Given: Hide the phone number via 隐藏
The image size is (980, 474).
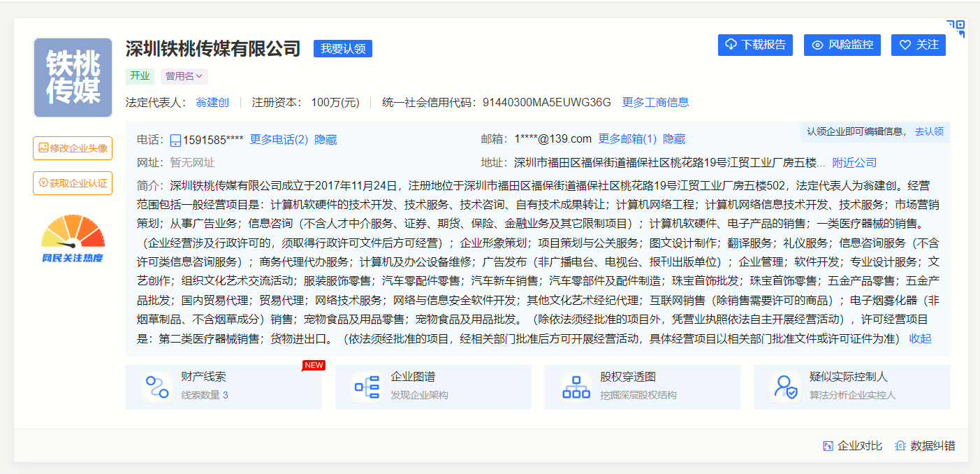Looking at the screenshot, I should (x=325, y=138).
